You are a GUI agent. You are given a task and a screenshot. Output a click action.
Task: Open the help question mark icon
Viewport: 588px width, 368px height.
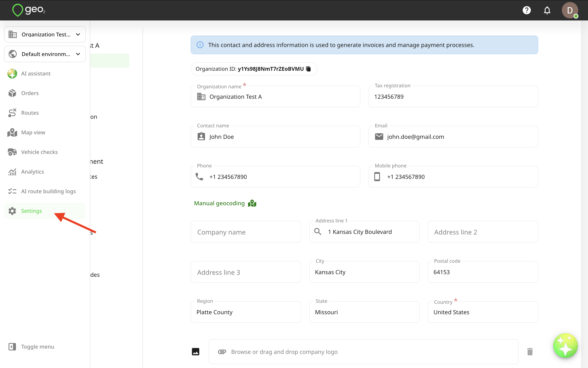coord(527,10)
